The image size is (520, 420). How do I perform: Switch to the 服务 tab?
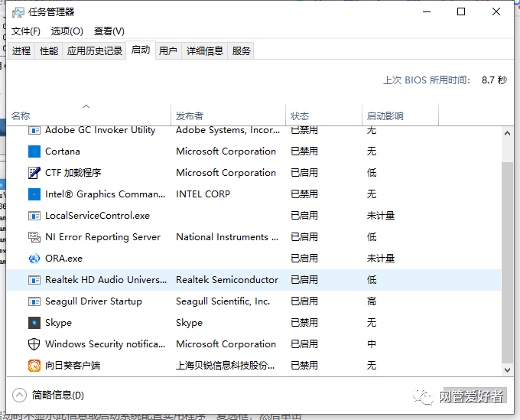[241, 50]
